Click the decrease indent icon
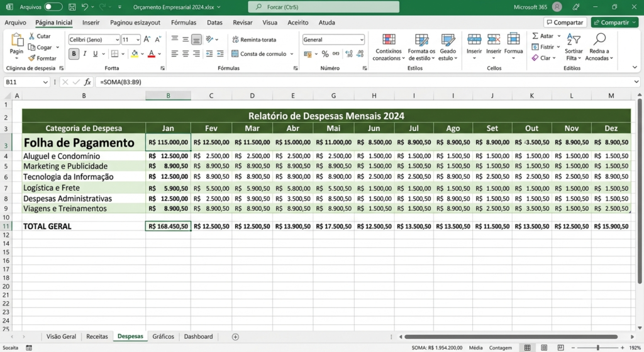Image resolution: width=644 pixels, height=352 pixels. click(209, 54)
